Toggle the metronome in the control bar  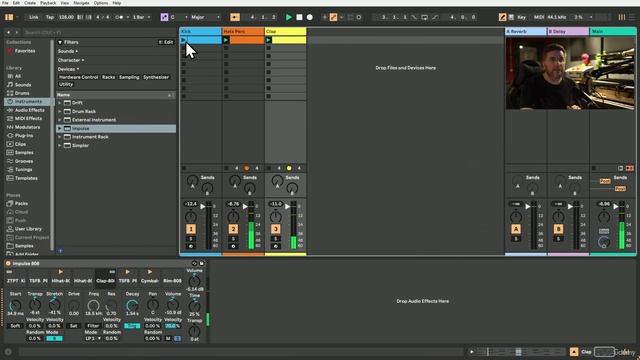pos(119,17)
